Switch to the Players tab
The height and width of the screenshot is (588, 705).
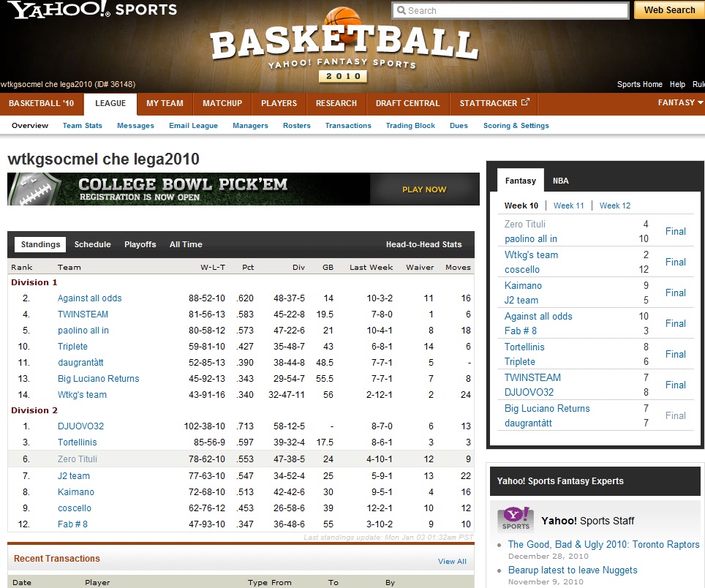click(279, 103)
